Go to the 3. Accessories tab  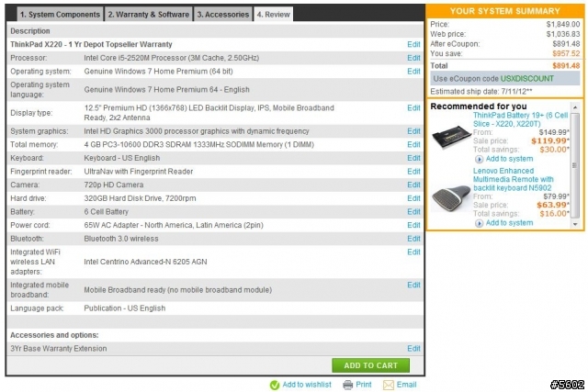pyautogui.click(x=223, y=15)
